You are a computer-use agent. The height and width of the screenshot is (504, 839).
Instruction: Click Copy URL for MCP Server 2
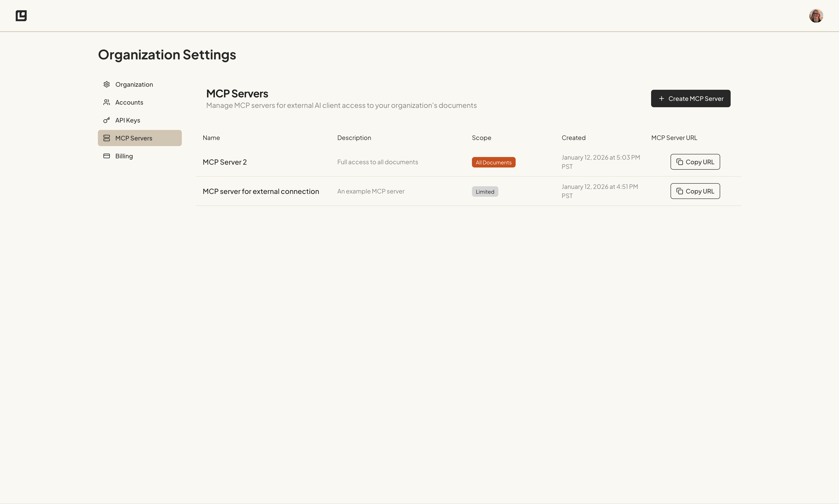(x=695, y=162)
